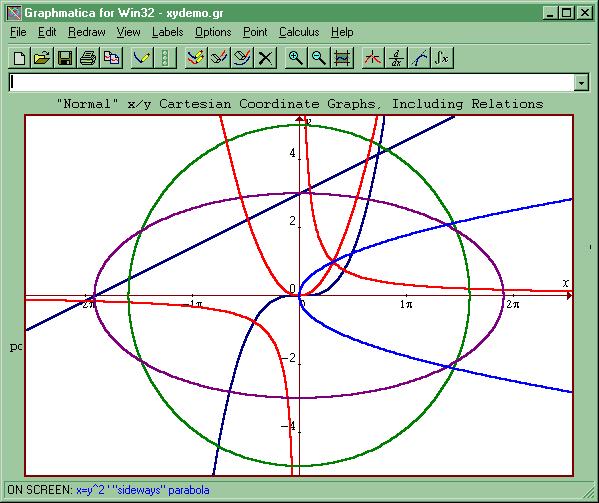Image resolution: width=599 pixels, height=503 pixels.
Task: Click the Redraw menu item
Action: point(87,32)
